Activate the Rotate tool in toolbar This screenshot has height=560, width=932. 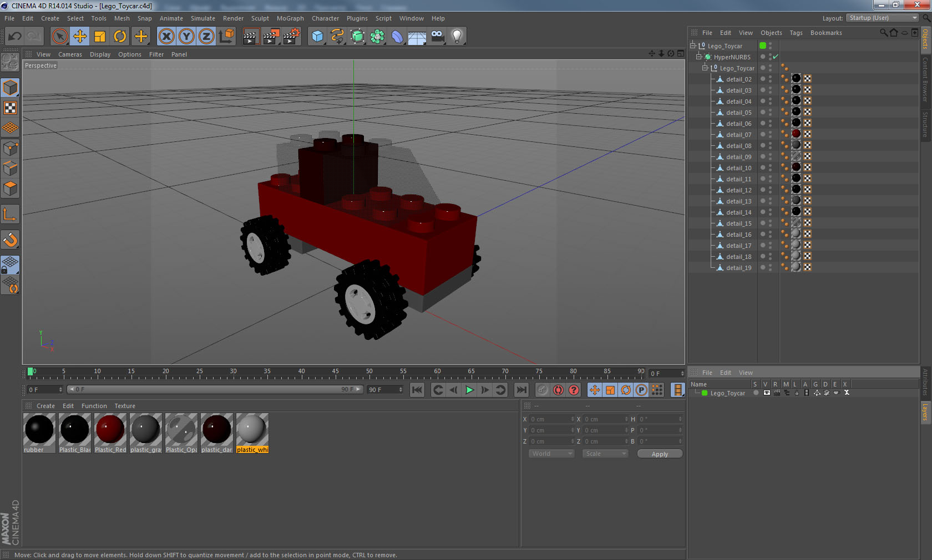click(120, 37)
